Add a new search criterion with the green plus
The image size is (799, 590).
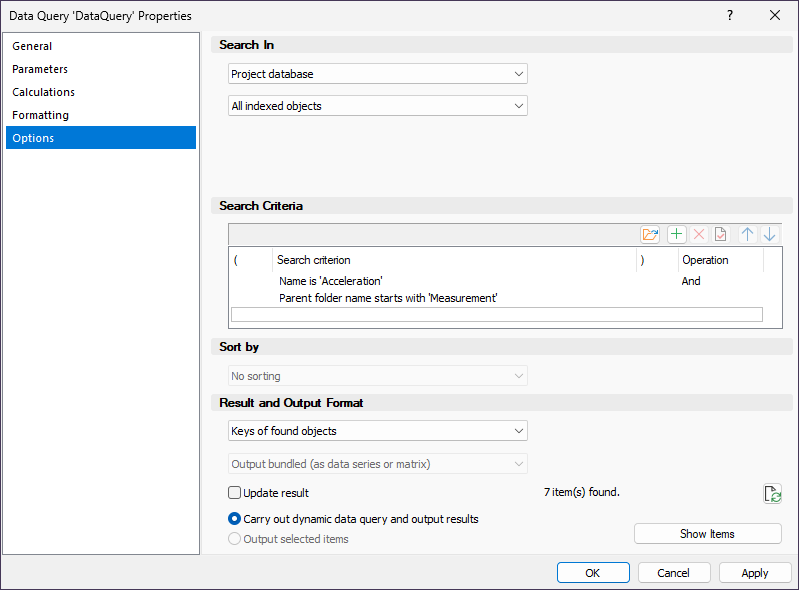click(x=677, y=234)
